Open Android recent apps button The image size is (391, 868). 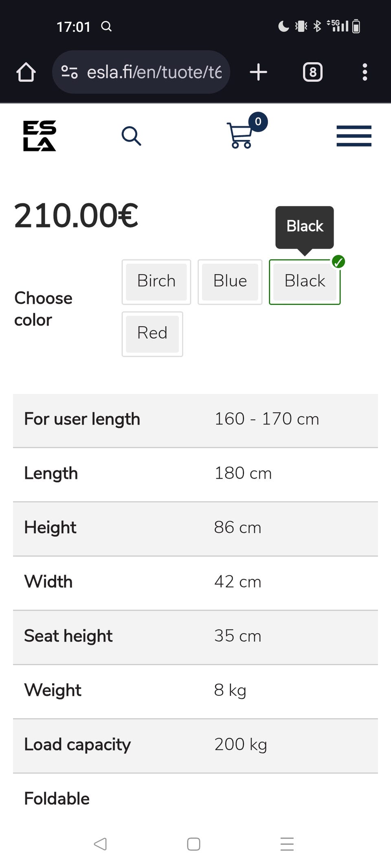tap(287, 844)
